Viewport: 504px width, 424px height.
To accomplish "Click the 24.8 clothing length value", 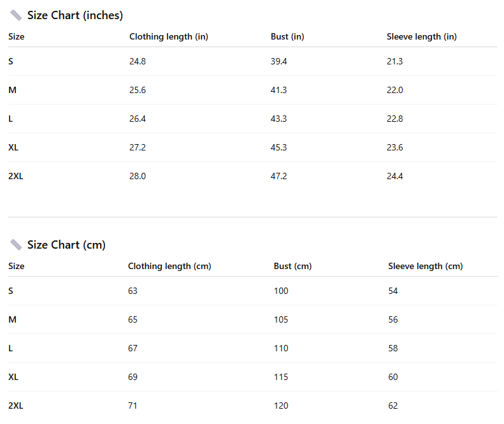I will (138, 61).
